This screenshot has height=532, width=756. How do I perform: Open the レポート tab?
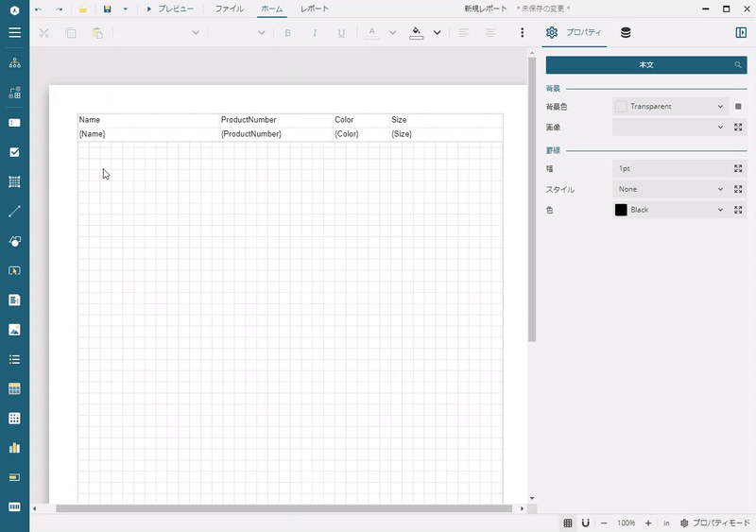[x=315, y=9]
